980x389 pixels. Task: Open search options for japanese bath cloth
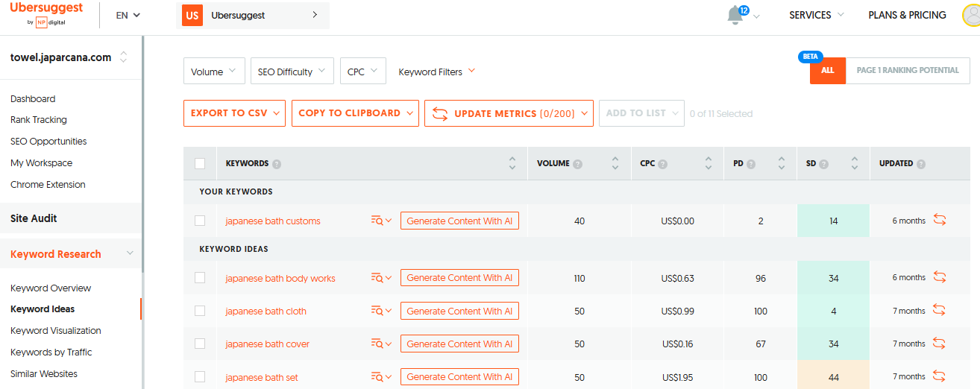tap(381, 311)
